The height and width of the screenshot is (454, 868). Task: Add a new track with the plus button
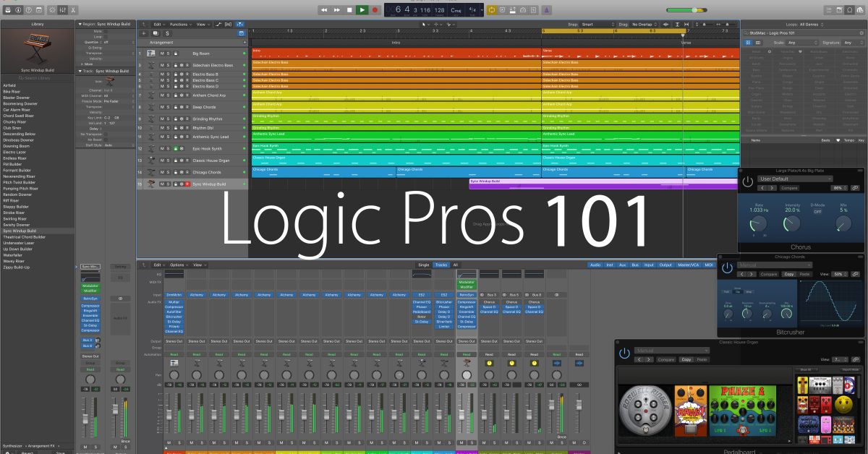tap(144, 33)
